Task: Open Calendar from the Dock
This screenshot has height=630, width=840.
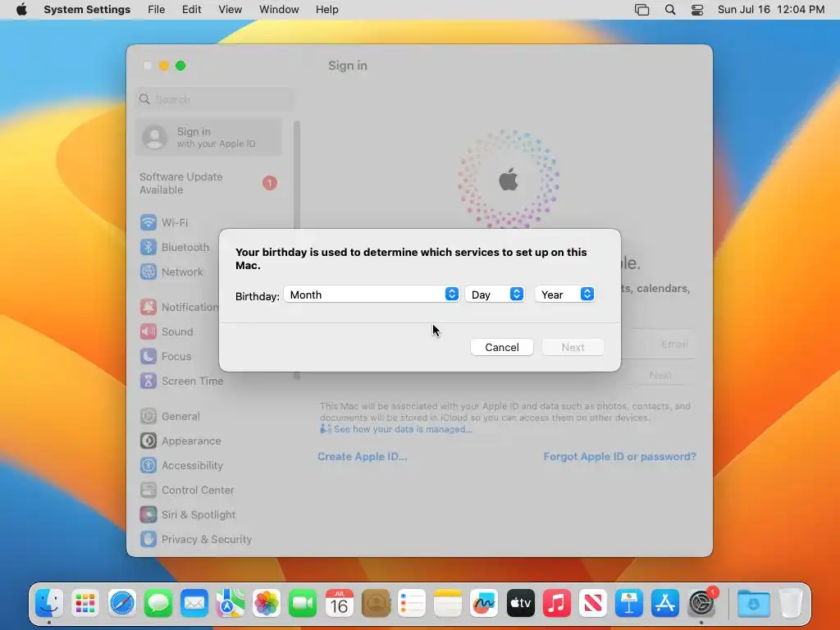Action: [339, 604]
